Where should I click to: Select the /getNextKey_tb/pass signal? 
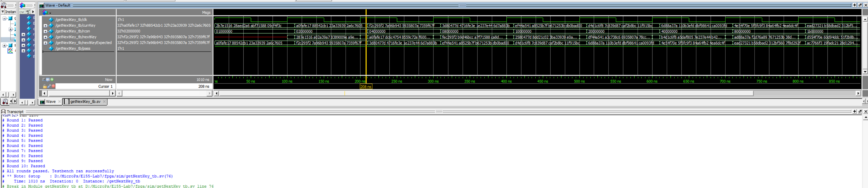[x=73, y=49]
